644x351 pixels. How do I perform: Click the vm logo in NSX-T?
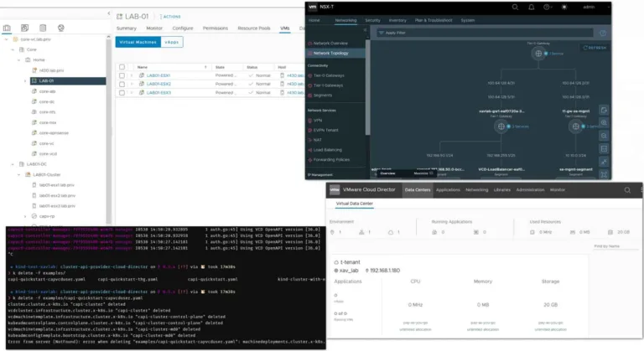click(313, 7)
